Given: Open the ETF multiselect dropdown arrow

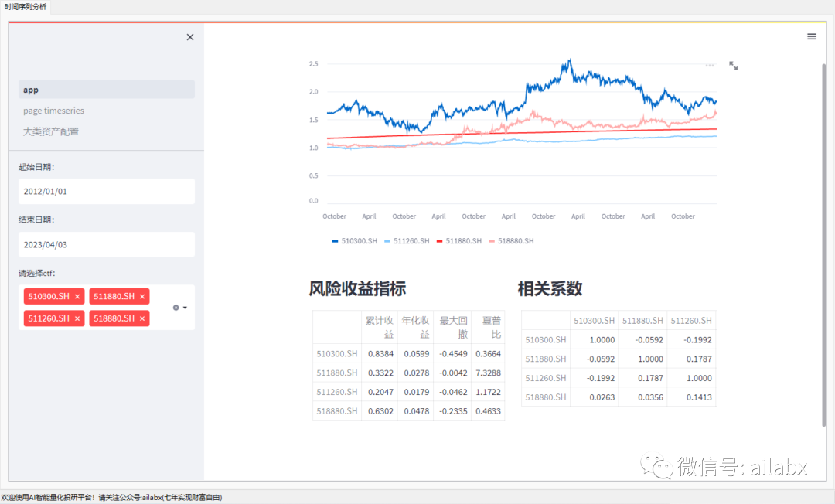Looking at the screenshot, I should tap(185, 308).
